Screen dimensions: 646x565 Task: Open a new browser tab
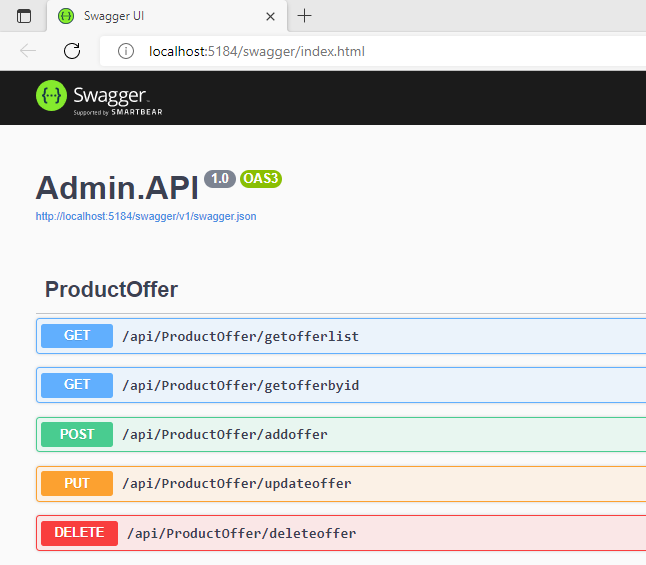304,16
